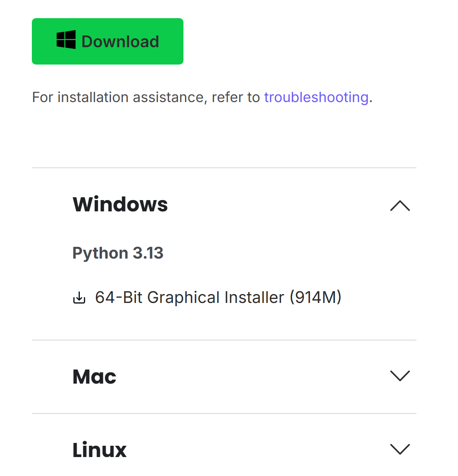
Task: Click the down arrow next to Linux
Action: (400, 449)
